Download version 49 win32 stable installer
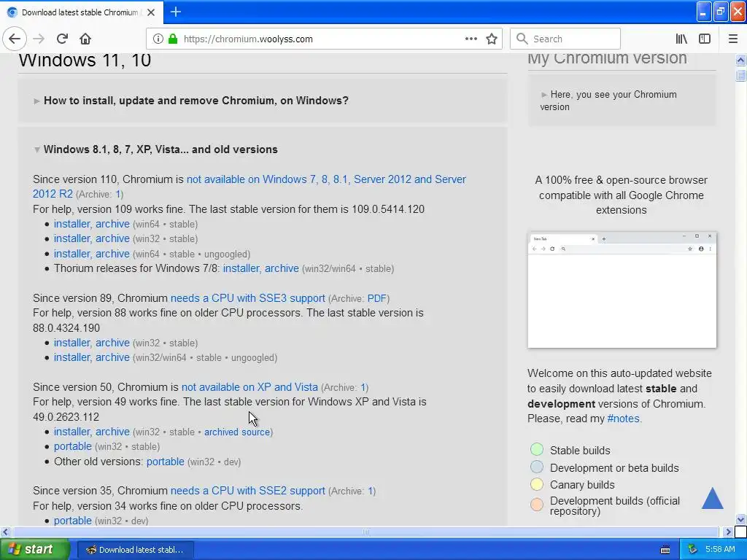This screenshot has height=560, width=747. coord(71,432)
